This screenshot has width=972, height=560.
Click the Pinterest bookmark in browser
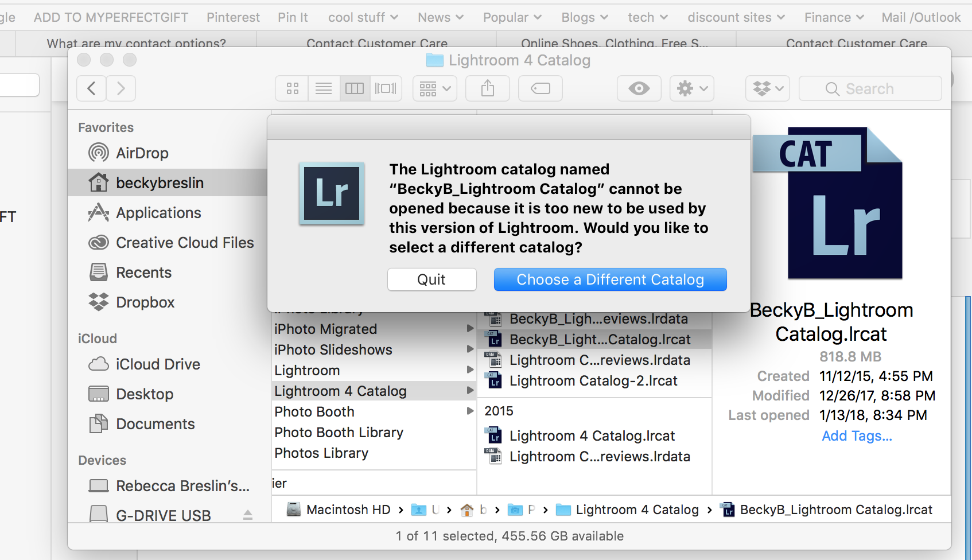click(234, 18)
